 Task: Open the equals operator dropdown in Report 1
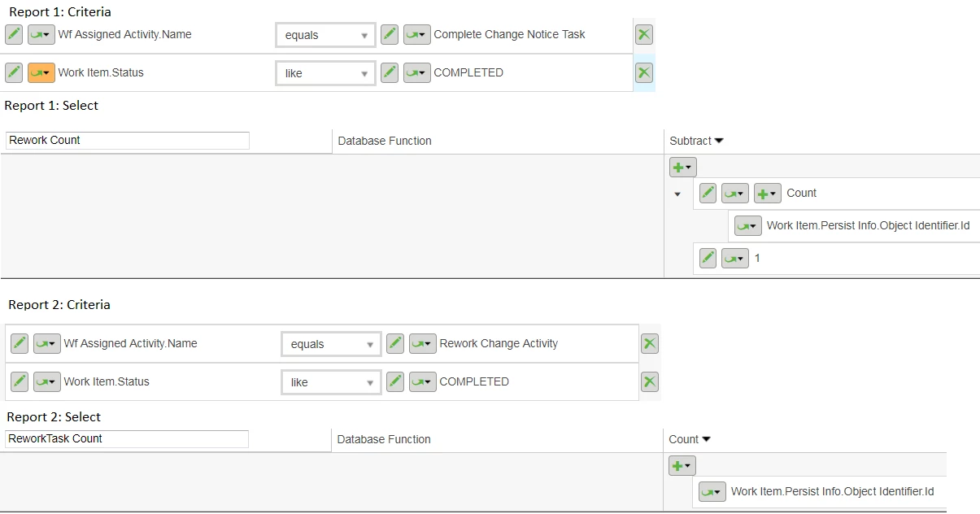(x=325, y=35)
